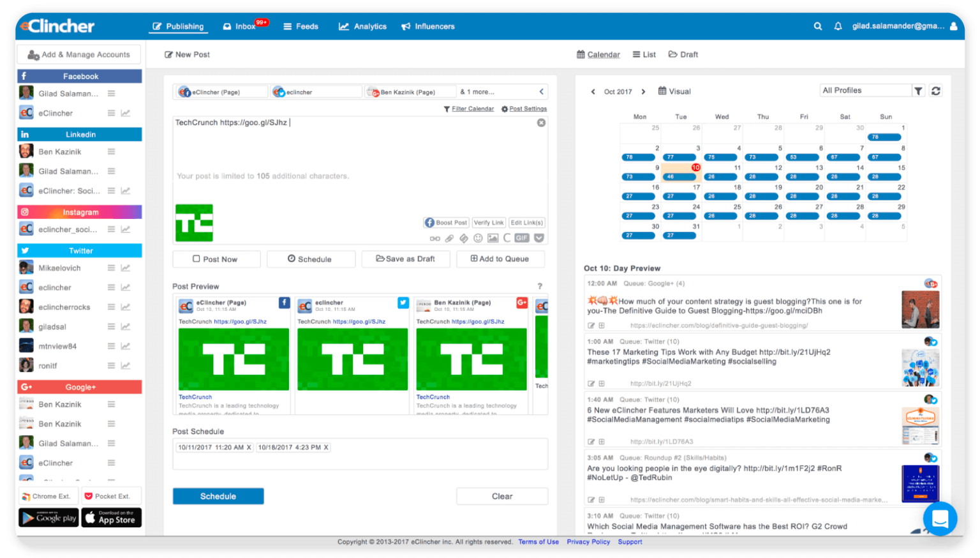Image resolution: width=980 pixels, height=558 pixels.
Task: Attach an image to the post
Action: pos(492,238)
